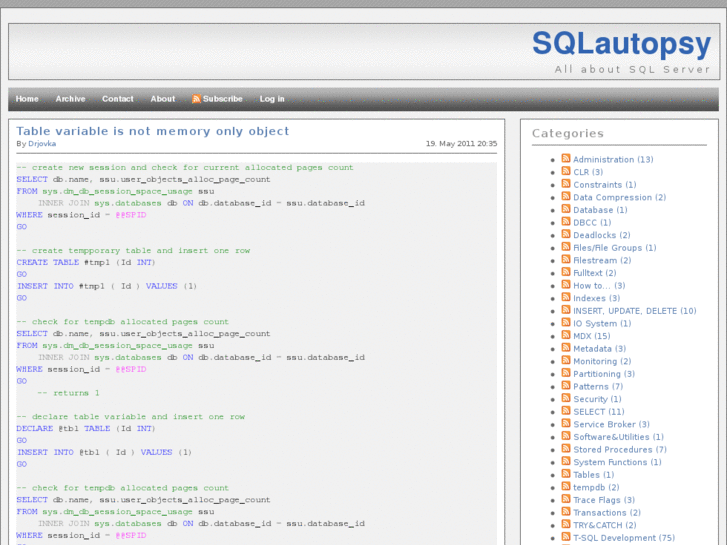727x545 pixels.
Task: Open RSS feed icon beside Indexes
Action: pos(566,297)
